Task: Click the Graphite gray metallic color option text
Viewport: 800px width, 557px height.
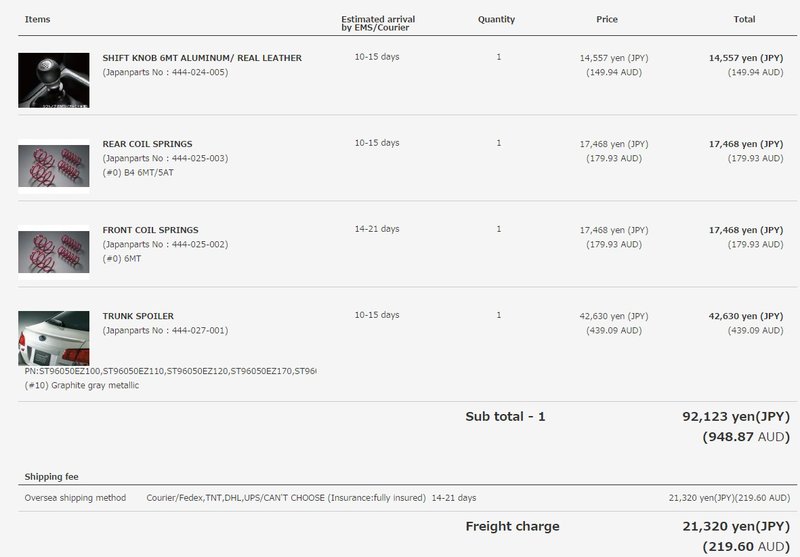Action: click(82, 386)
